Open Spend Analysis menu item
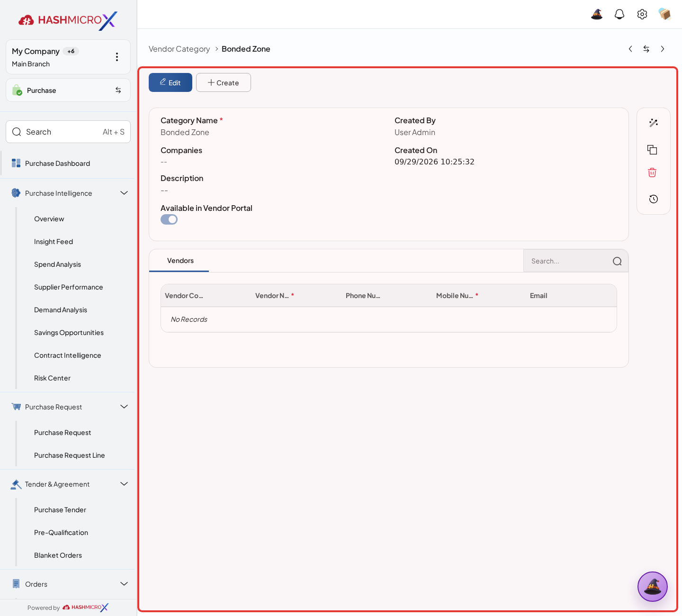The height and width of the screenshot is (616, 682). pyautogui.click(x=58, y=264)
